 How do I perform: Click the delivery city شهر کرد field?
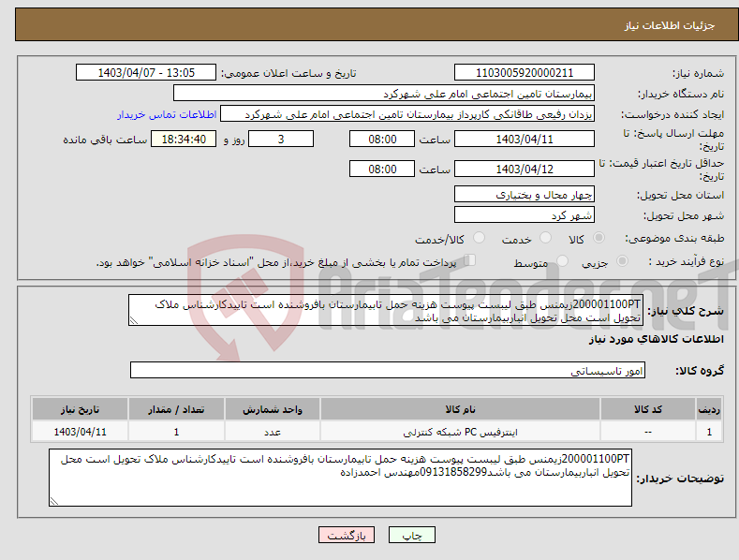tap(525, 215)
